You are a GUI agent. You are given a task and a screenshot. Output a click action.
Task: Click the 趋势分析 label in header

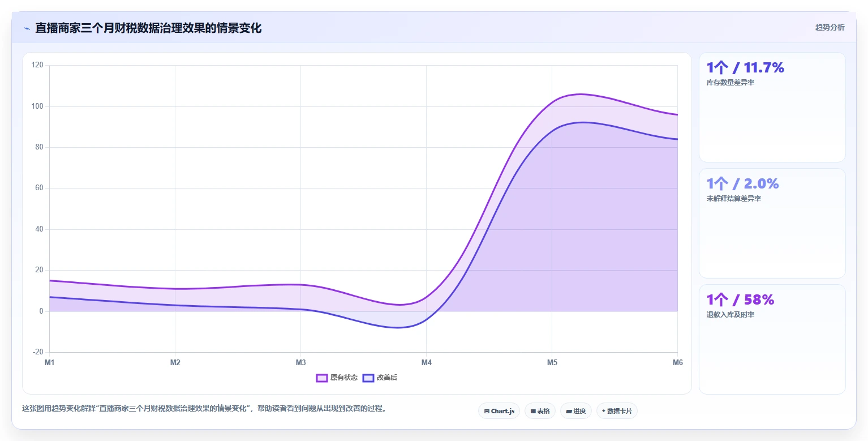coord(830,27)
